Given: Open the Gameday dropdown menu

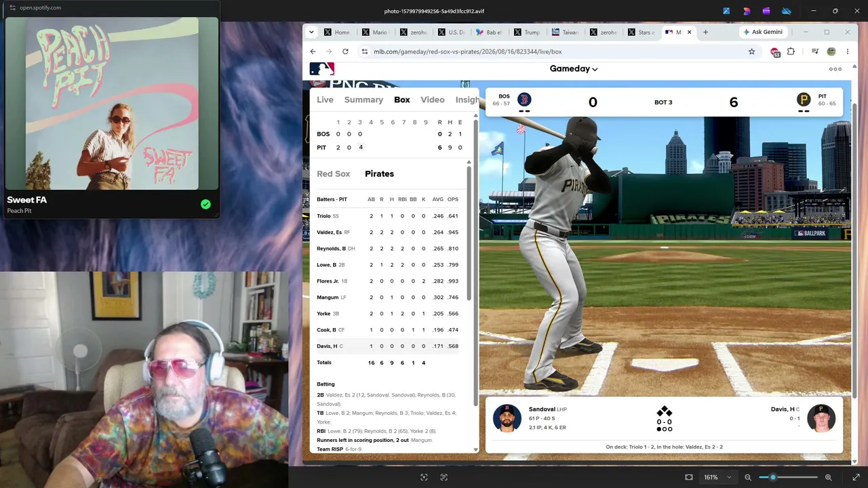Looking at the screenshot, I should (x=574, y=68).
